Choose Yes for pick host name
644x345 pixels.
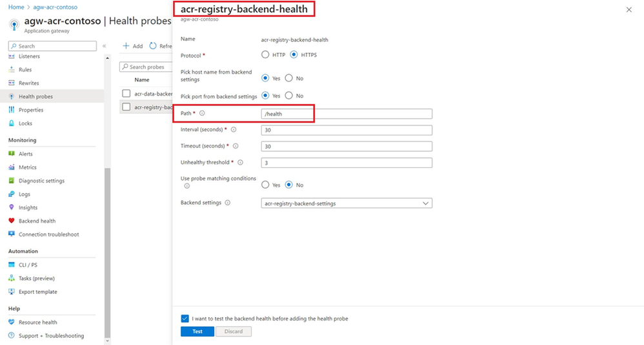click(x=265, y=78)
